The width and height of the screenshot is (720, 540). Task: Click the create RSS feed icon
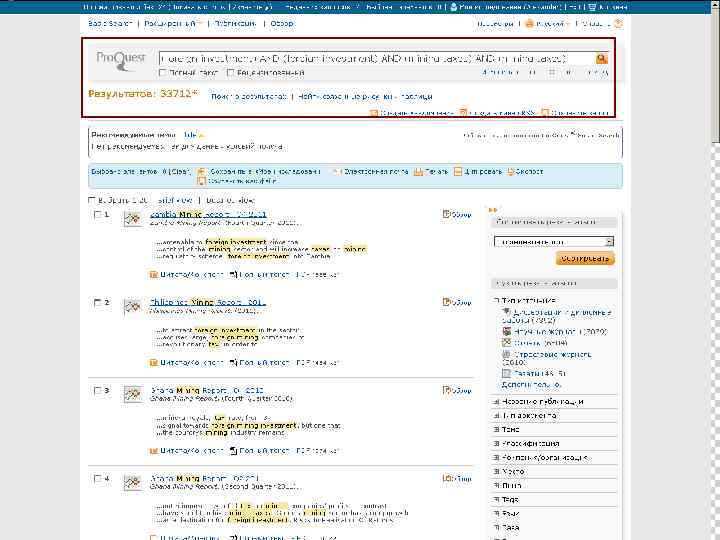[x=463, y=113]
